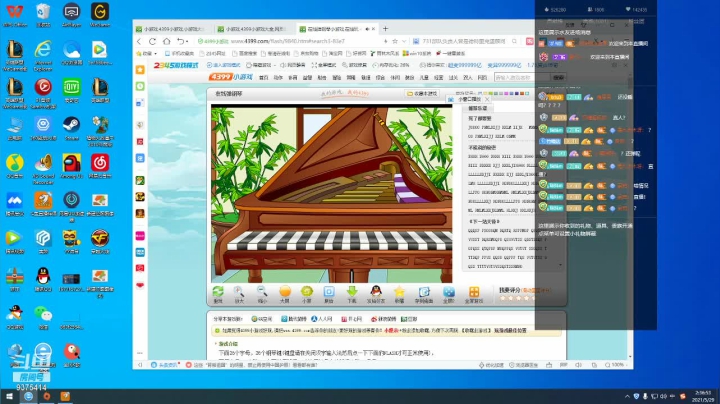The width and height of the screenshot is (720, 404).
Task: Click the browser back arrow
Action: pyautogui.click(x=140, y=41)
